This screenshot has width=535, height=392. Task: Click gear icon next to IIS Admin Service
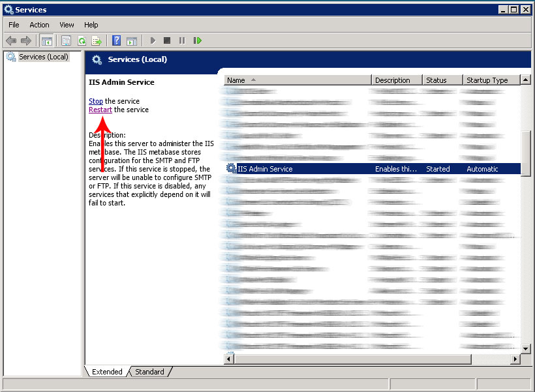coord(232,168)
